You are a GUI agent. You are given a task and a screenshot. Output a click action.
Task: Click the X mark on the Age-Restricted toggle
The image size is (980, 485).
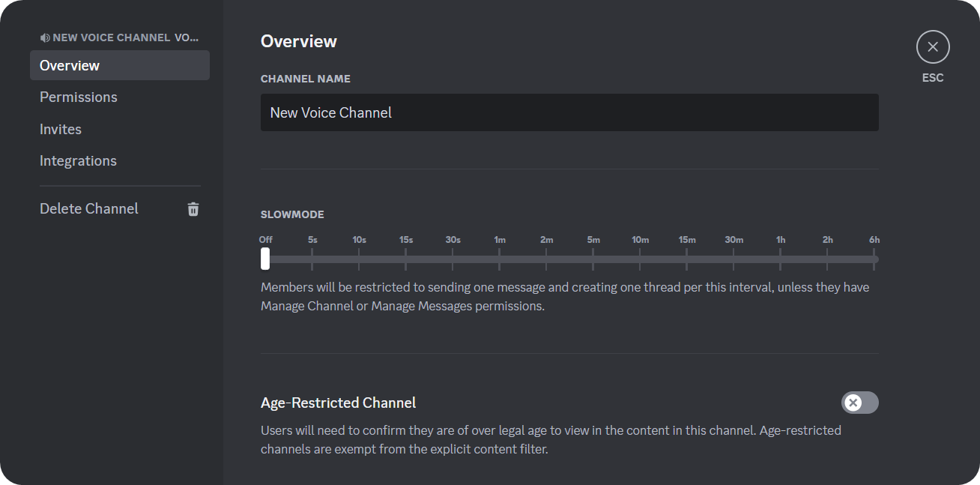[852, 403]
